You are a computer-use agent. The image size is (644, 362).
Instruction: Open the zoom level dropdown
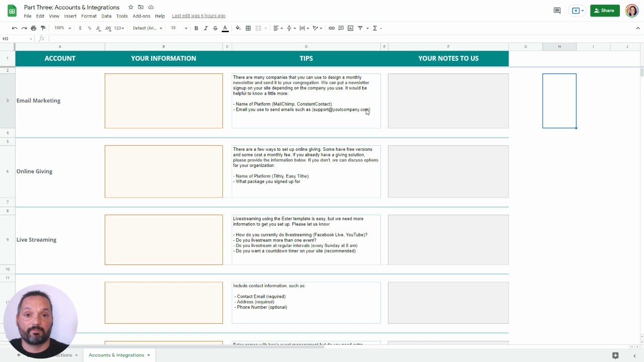tap(62, 28)
